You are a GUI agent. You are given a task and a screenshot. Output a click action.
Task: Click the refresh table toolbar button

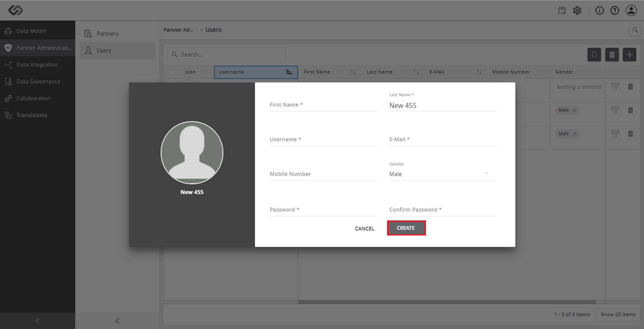click(594, 54)
